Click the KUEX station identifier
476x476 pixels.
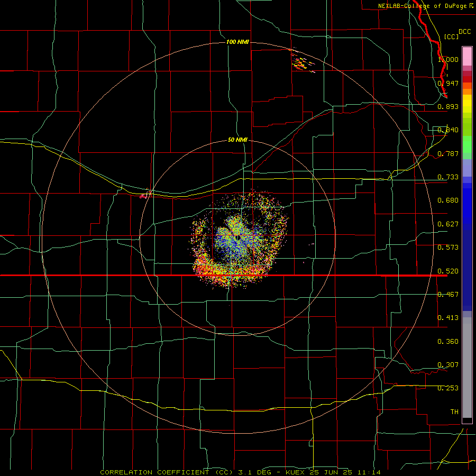[x=296, y=472]
